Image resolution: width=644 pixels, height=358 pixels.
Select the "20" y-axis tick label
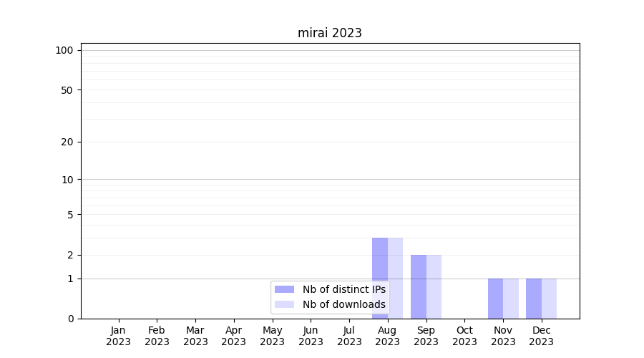click(67, 142)
